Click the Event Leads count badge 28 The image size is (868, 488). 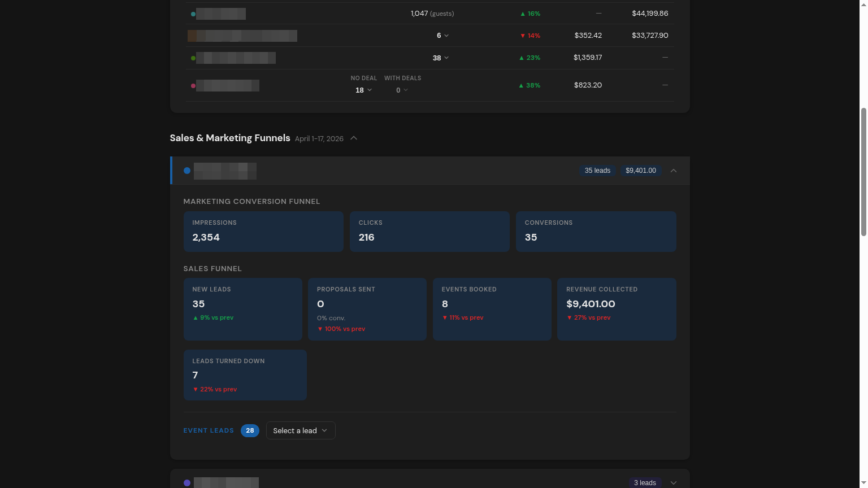(250, 430)
